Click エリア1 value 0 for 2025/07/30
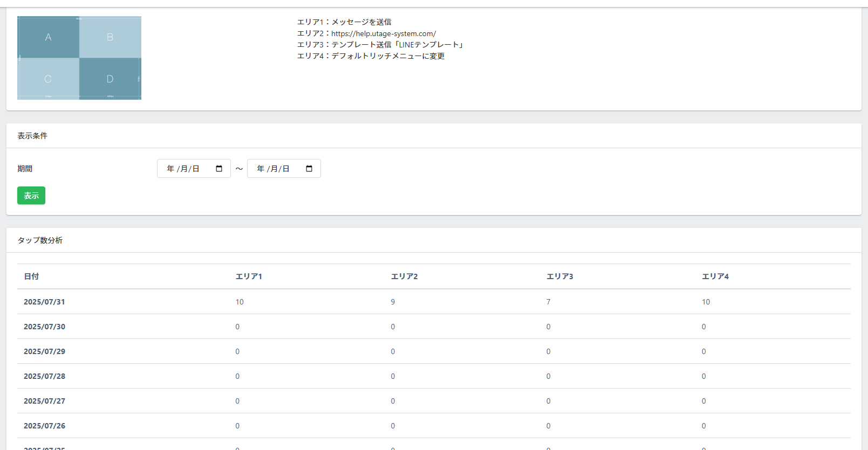Image resolution: width=868 pixels, height=450 pixels. pyautogui.click(x=237, y=327)
